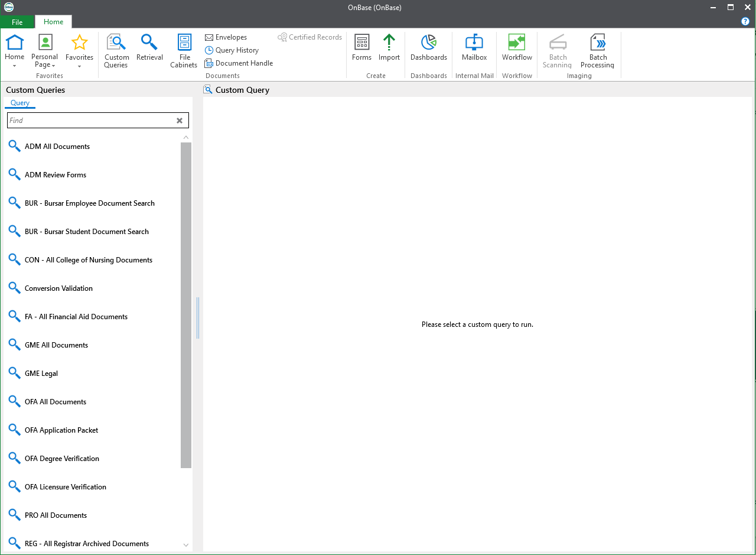Expand the Favorites dropdown arrow
Image resolution: width=756 pixels, height=555 pixels.
(x=79, y=66)
